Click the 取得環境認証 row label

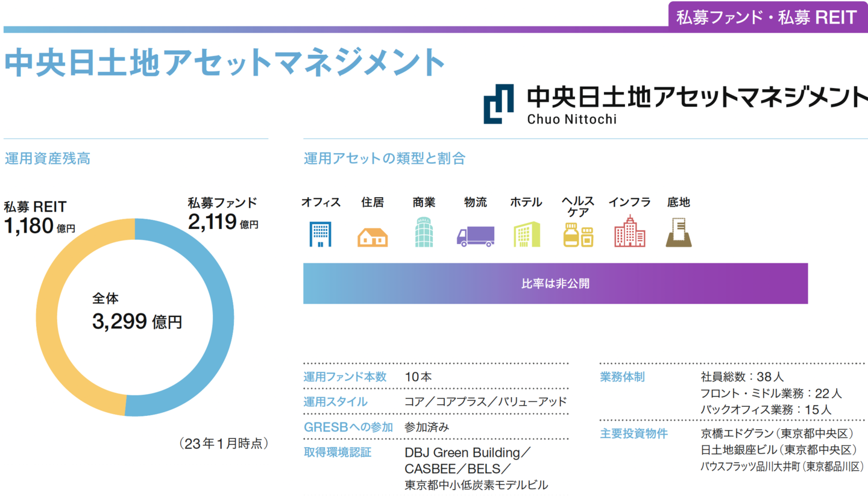click(x=338, y=452)
